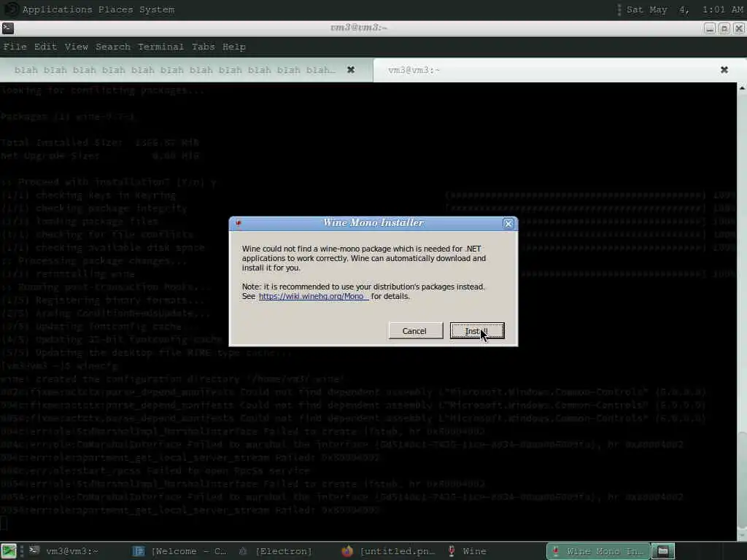Click Cancel in Wine Mono Installer
This screenshot has height=560, width=747.
pos(415,331)
